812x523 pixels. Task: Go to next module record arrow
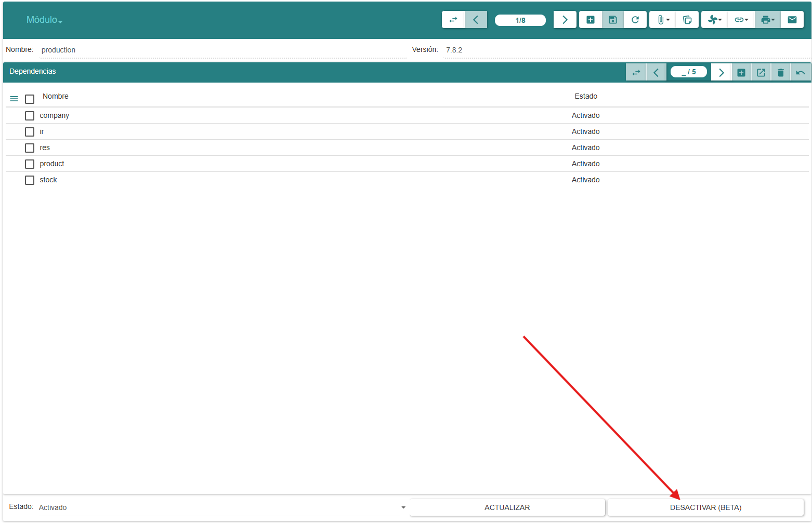(565, 20)
